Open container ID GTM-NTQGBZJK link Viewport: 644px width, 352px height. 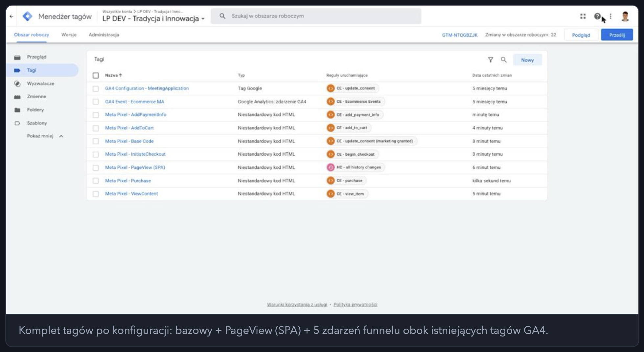click(x=460, y=35)
